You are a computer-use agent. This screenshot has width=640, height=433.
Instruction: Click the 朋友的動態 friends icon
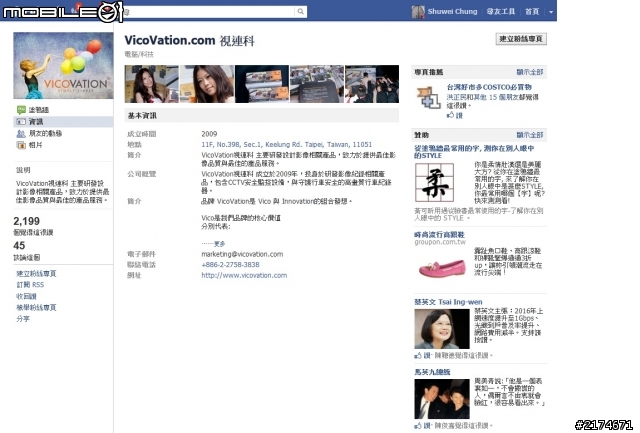pos(21,133)
